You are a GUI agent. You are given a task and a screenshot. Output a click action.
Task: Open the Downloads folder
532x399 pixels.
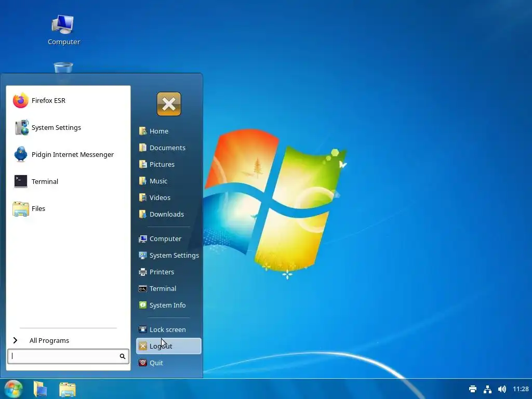tap(169, 214)
